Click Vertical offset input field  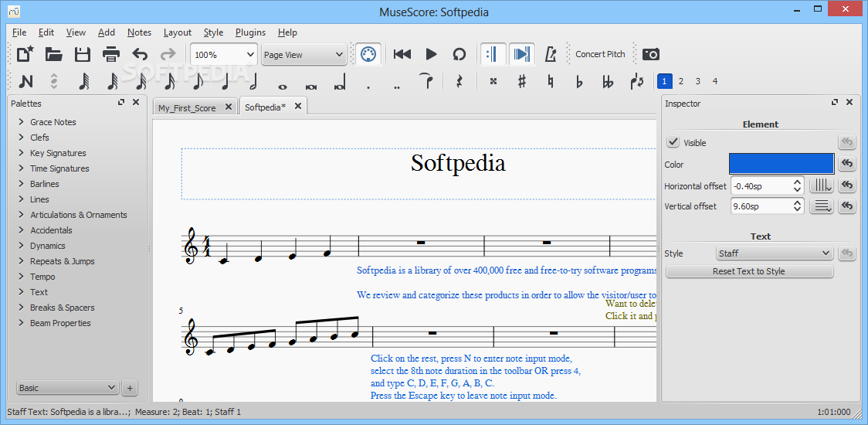coord(768,206)
